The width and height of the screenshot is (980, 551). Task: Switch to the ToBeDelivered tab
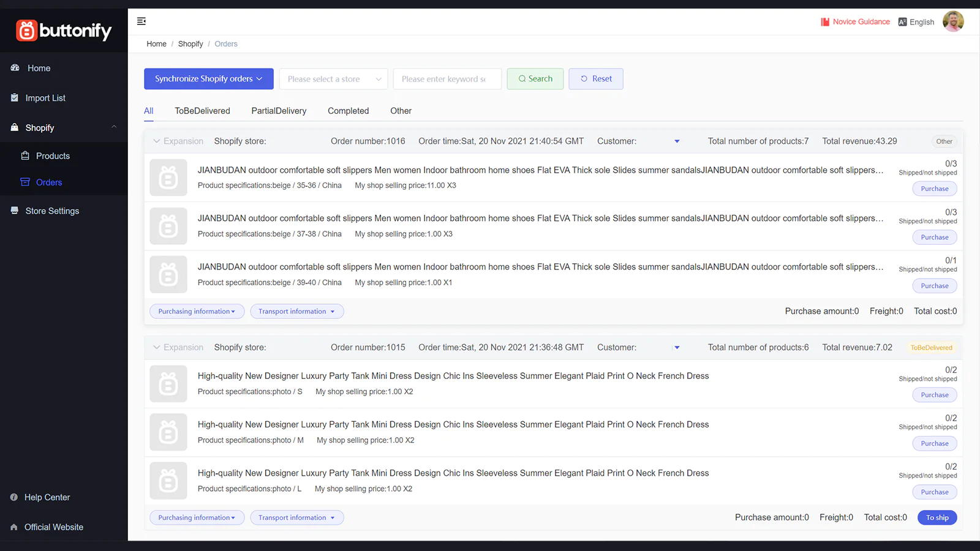pos(203,111)
